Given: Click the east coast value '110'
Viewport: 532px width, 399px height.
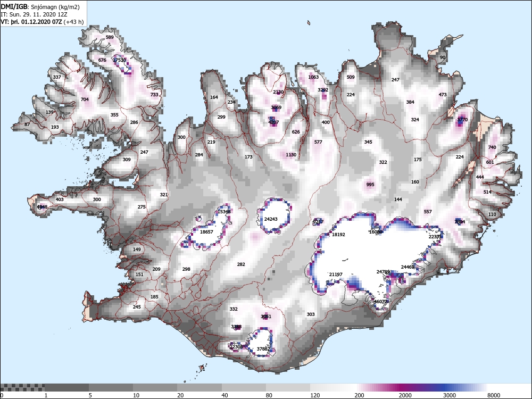Looking at the screenshot, I should (492, 214).
